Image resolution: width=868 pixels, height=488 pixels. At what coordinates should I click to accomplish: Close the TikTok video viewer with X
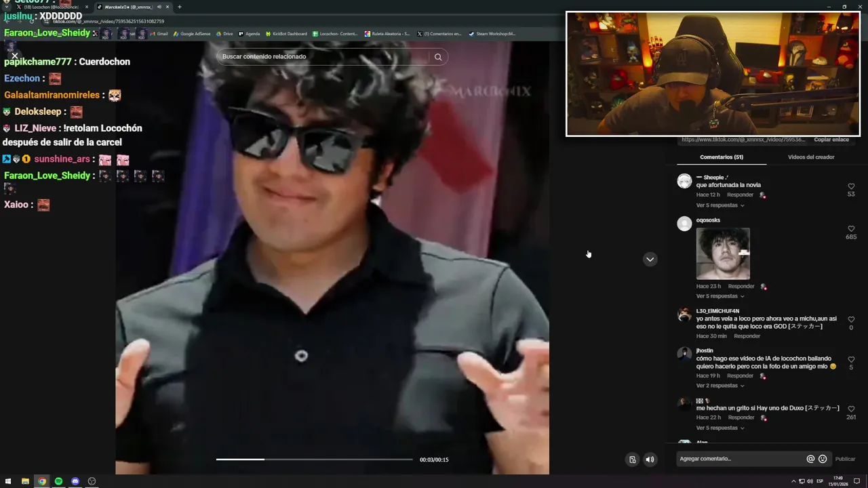[x=14, y=56]
